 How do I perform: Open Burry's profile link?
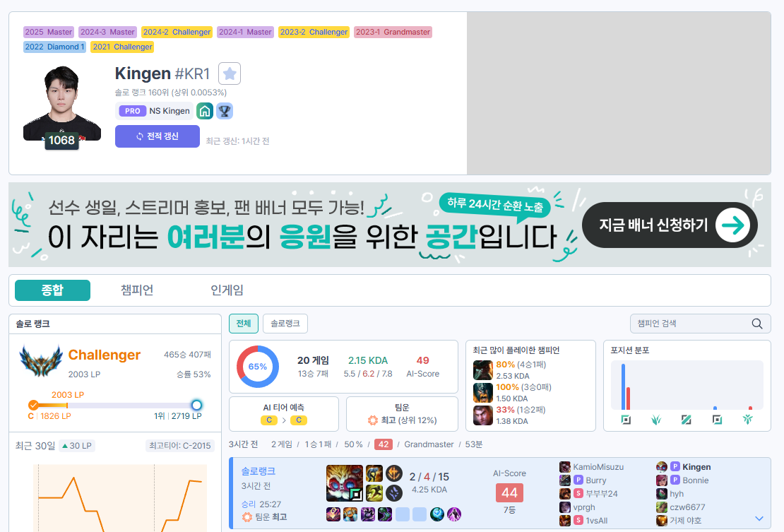pyautogui.click(x=595, y=480)
